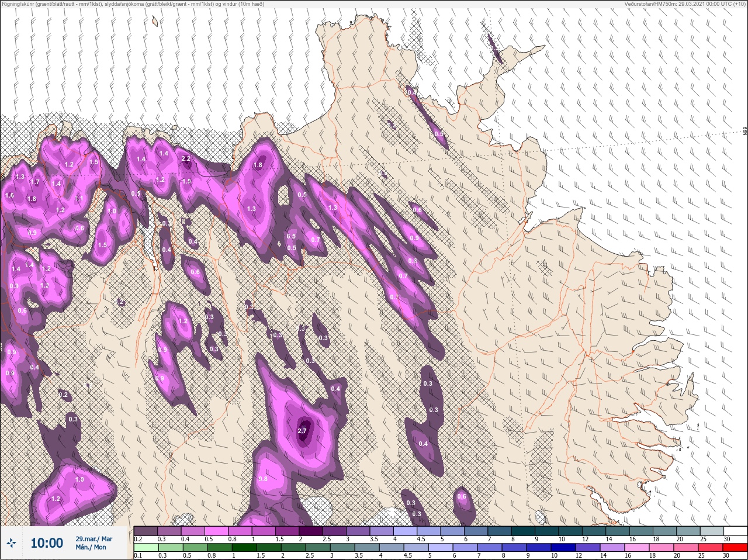Viewport: 748px width, 560px height.
Task: Click the 1.7 precipitation value on the map
Action: (35, 182)
